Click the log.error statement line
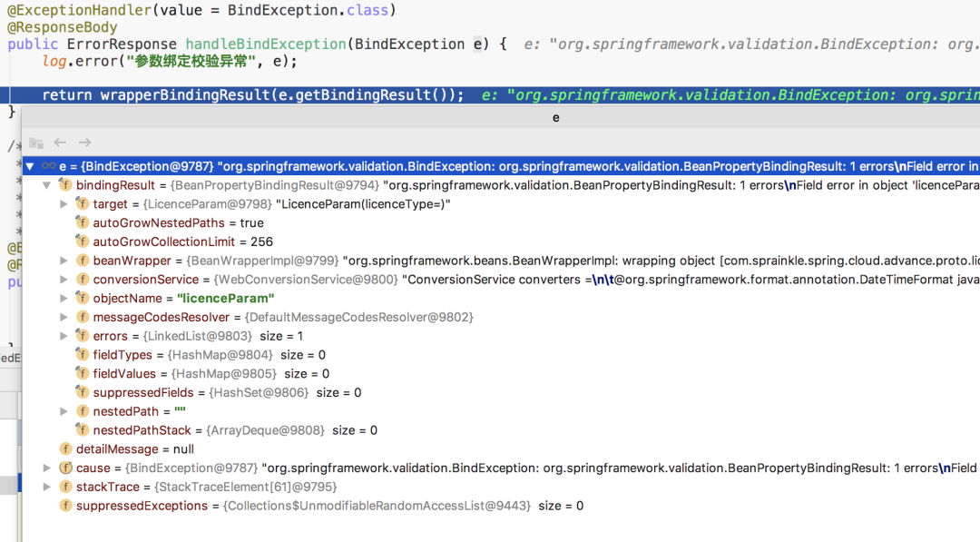 pyautogui.click(x=170, y=61)
